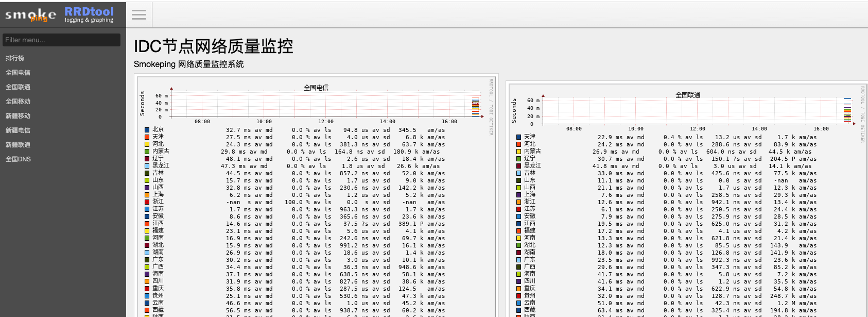Click 广东 color swatch in 全国电信 legend
This screenshot has height=317, width=868.
click(x=147, y=260)
